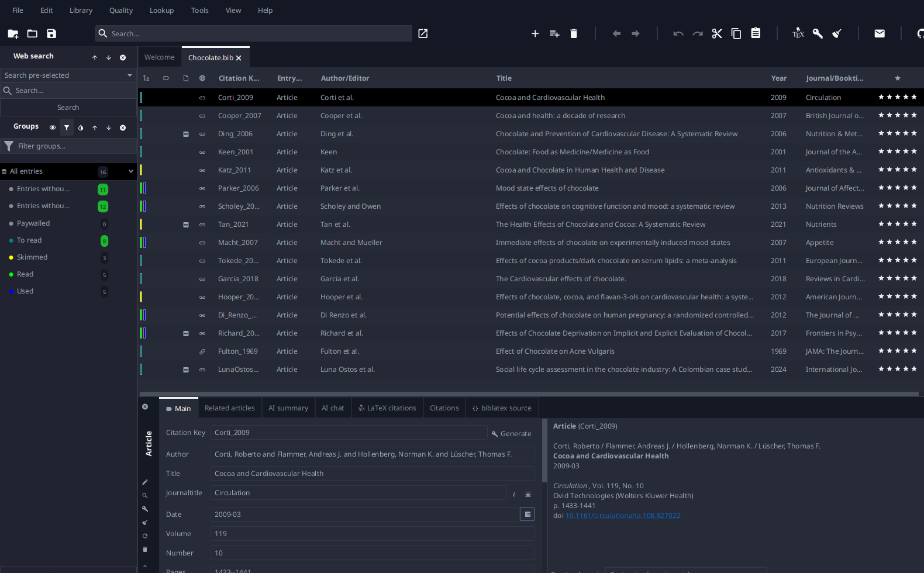This screenshot has width=924, height=573.
Task: Open the AI summary tab
Action: (x=288, y=408)
